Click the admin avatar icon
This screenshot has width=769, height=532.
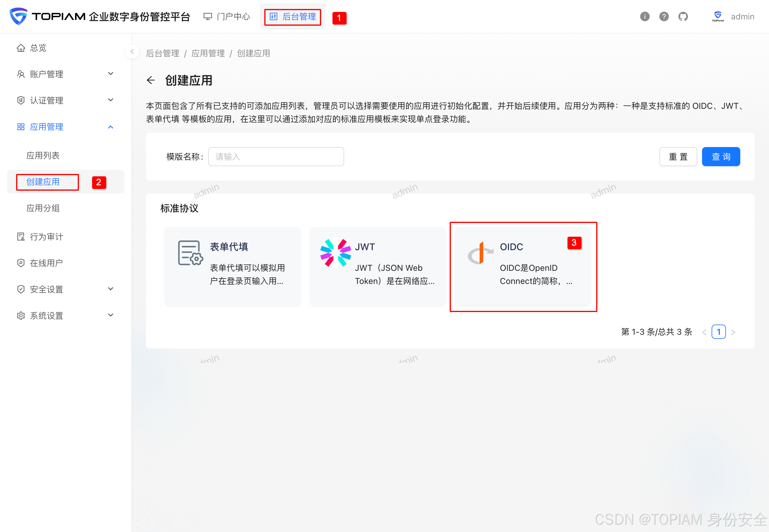[718, 16]
